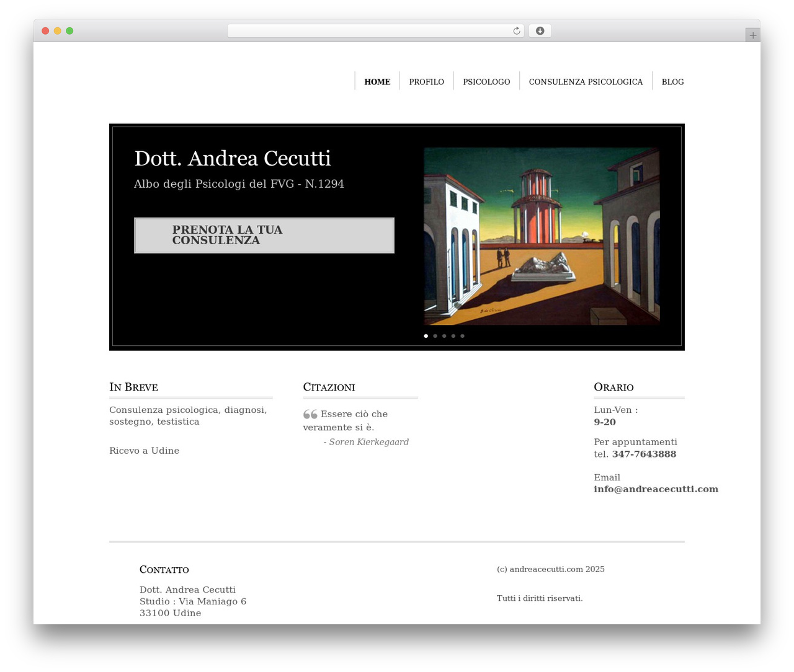Click phone number 347-7643888
This screenshot has height=672, width=794.
[644, 454]
